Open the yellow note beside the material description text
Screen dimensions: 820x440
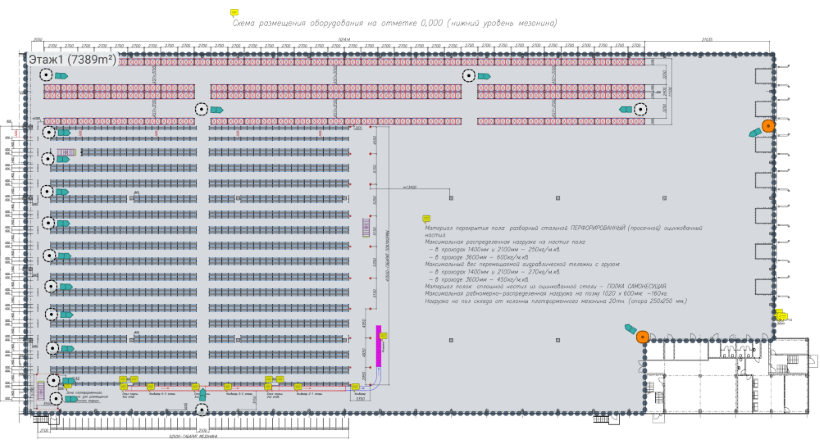tap(425, 218)
